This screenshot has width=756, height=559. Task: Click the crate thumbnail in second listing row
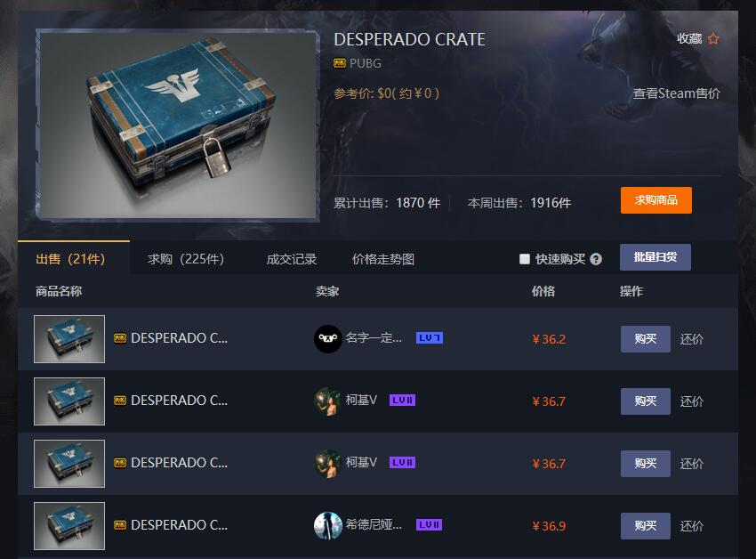(x=69, y=401)
